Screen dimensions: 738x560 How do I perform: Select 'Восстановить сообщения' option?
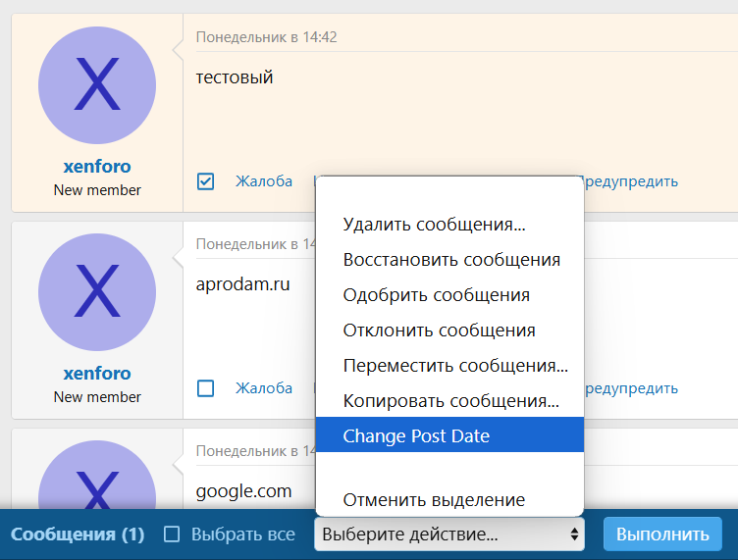(451, 260)
